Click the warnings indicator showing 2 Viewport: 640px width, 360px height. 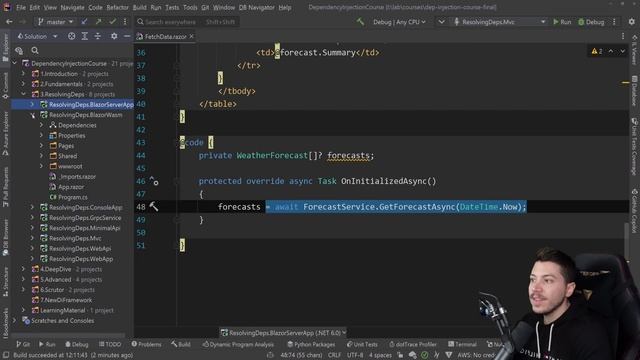(597, 51)
